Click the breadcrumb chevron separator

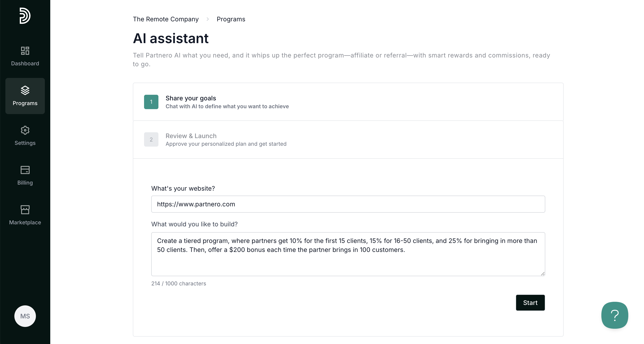[208, 19]
